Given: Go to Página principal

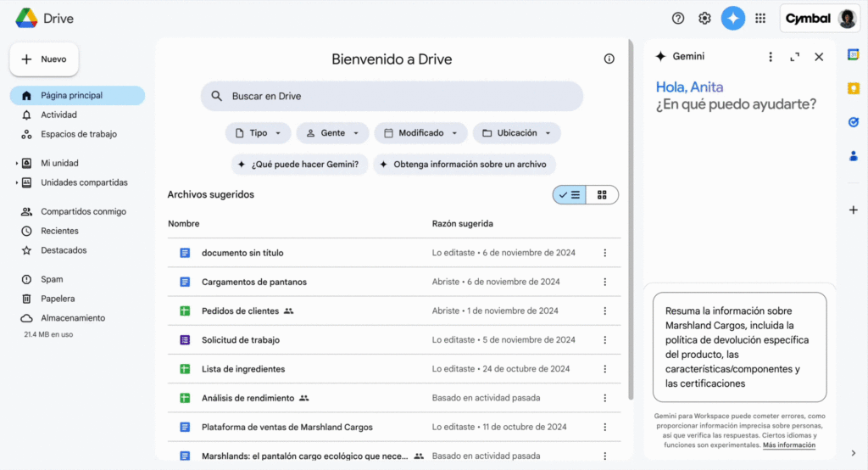Looking at the screenshot, I should [77, 95].
